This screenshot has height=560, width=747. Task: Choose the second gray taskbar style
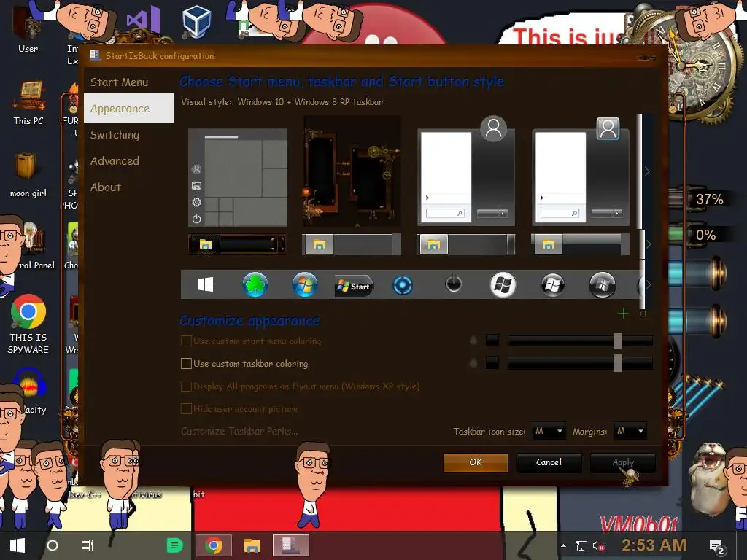[352, 245]
